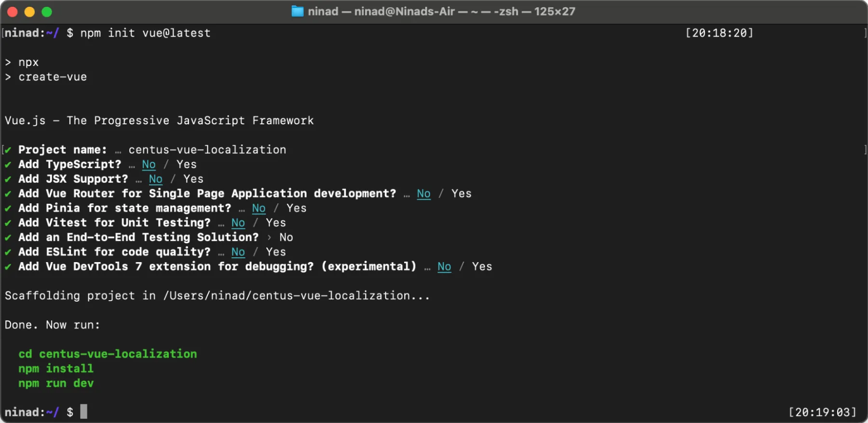Click underlined 'No' for Add Pinia
This screenshot has width=868, height=423.
click(259, 208)
